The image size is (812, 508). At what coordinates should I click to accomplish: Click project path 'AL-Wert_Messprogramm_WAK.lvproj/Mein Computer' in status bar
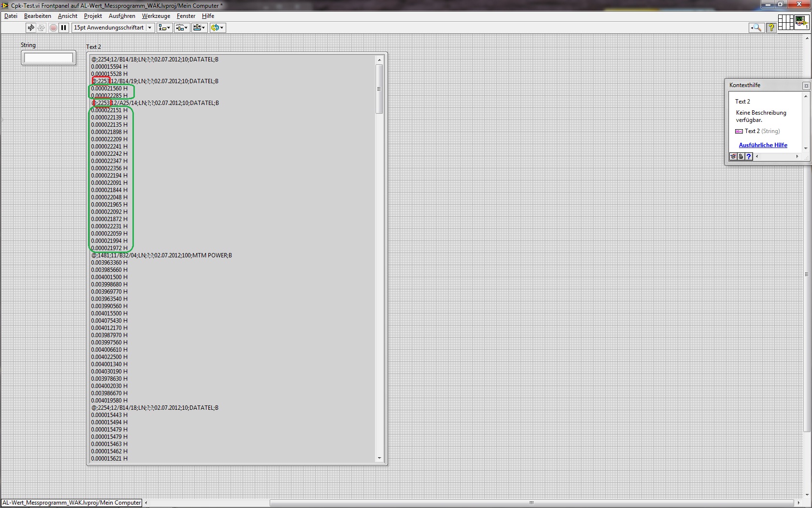coord(72,503)
